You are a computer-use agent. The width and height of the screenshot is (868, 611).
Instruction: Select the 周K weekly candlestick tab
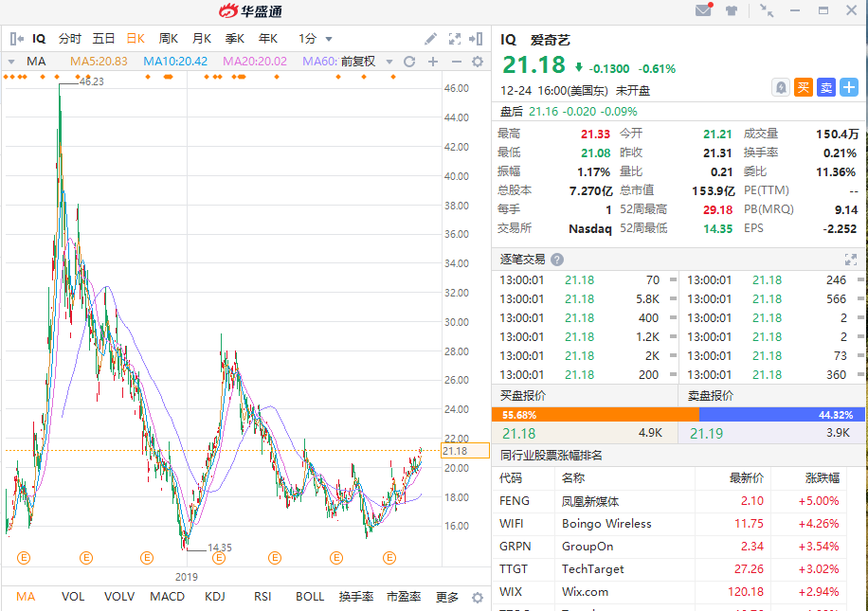(x=169, y=39)
